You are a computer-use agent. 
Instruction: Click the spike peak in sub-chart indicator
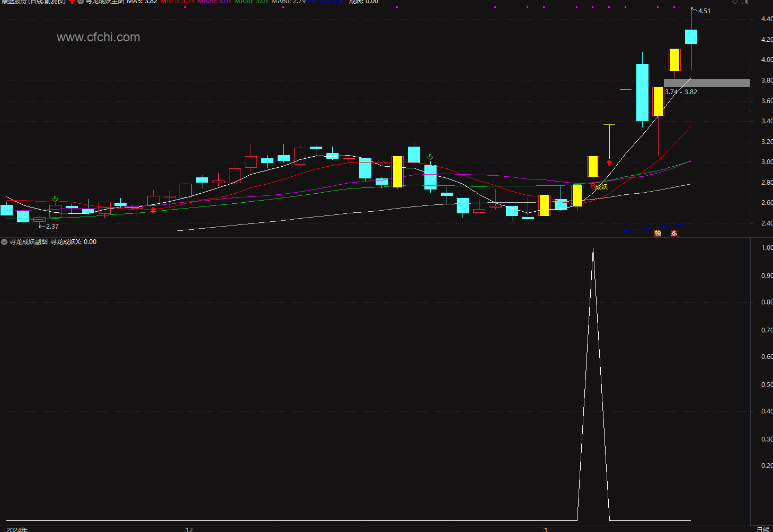click(x=593, y=248)
